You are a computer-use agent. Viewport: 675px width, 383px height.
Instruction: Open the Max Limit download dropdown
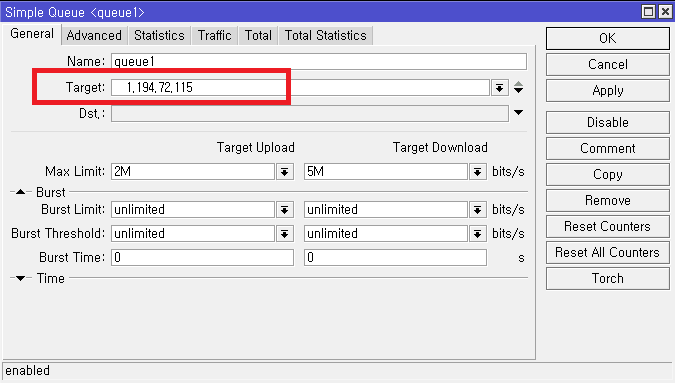pyautogui.click(x=477, y=172)
